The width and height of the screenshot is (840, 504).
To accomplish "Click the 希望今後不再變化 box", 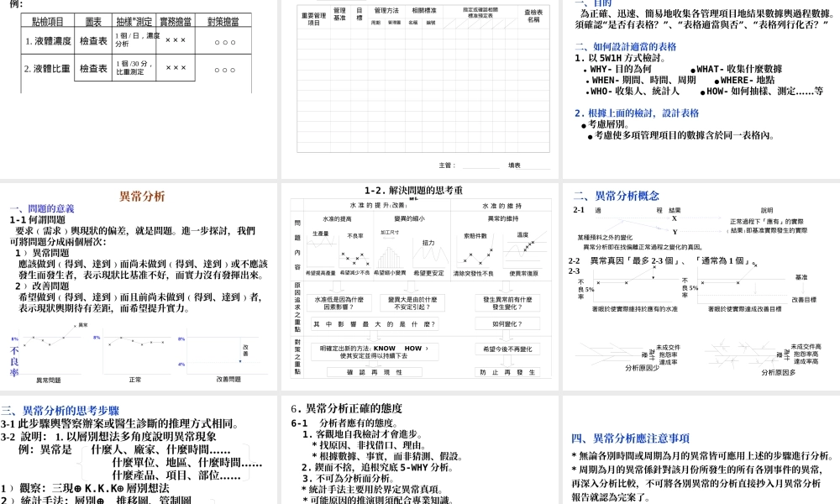I will [x=507, y=349].
